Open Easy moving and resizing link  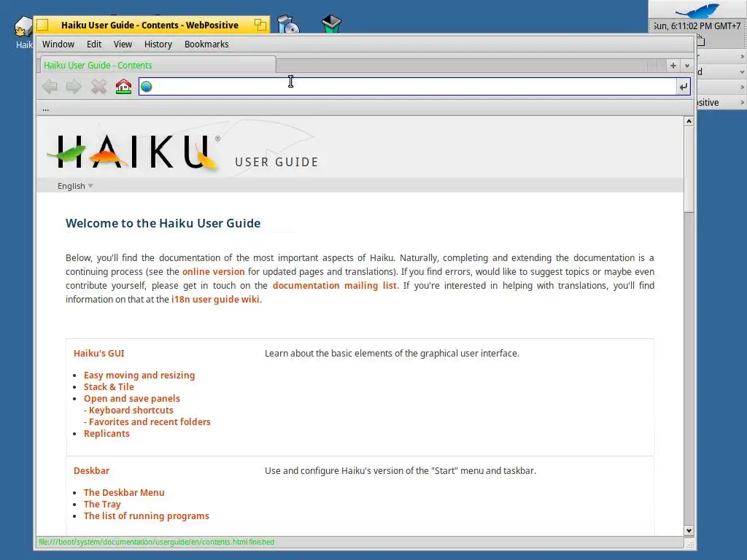(x=139, y=376)
